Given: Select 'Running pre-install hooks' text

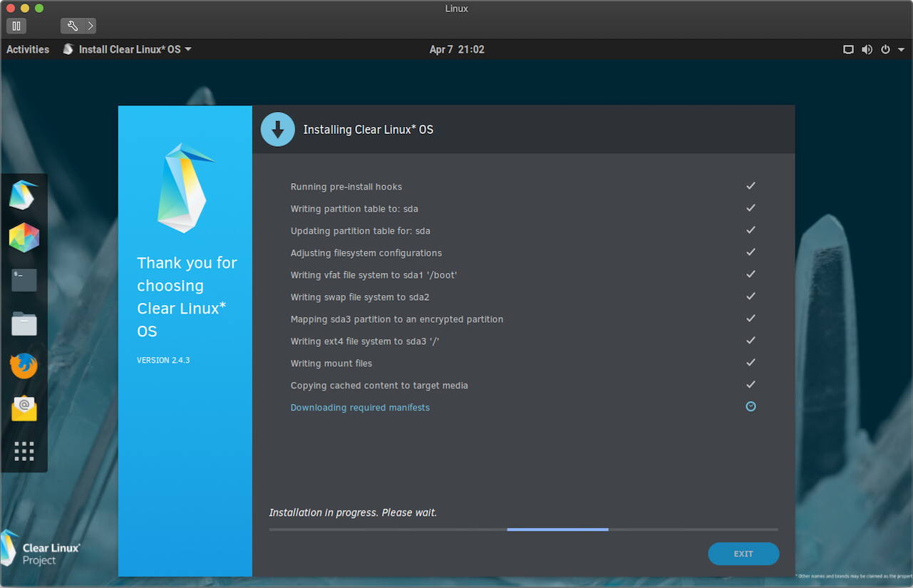Looking at the screenshot, I should pos(346,187).
